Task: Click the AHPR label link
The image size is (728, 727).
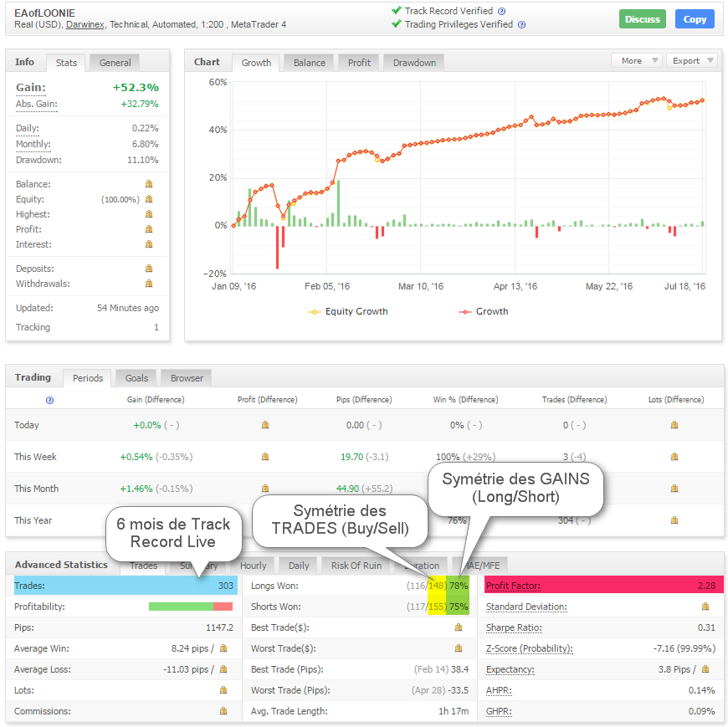Action: (499, 690)
